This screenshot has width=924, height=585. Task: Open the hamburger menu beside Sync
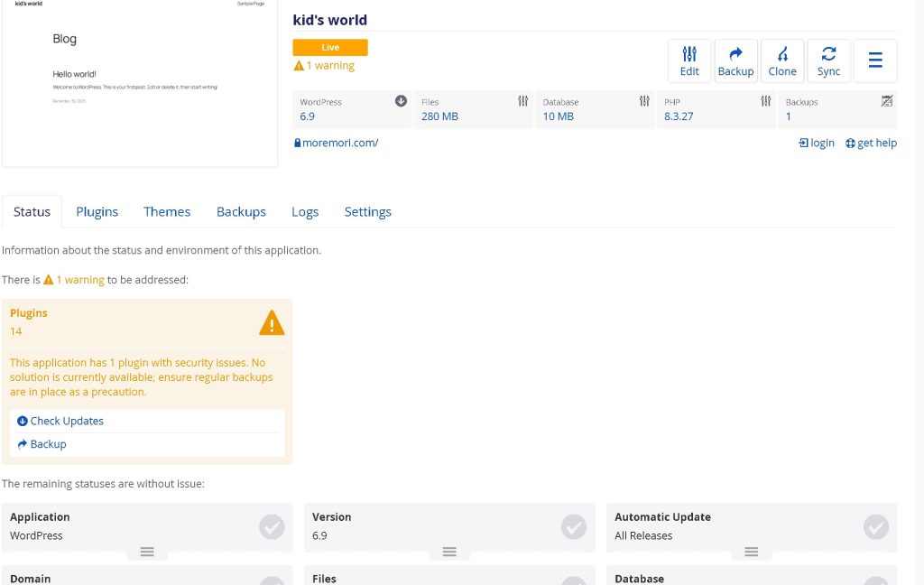[x=875, y=60]
